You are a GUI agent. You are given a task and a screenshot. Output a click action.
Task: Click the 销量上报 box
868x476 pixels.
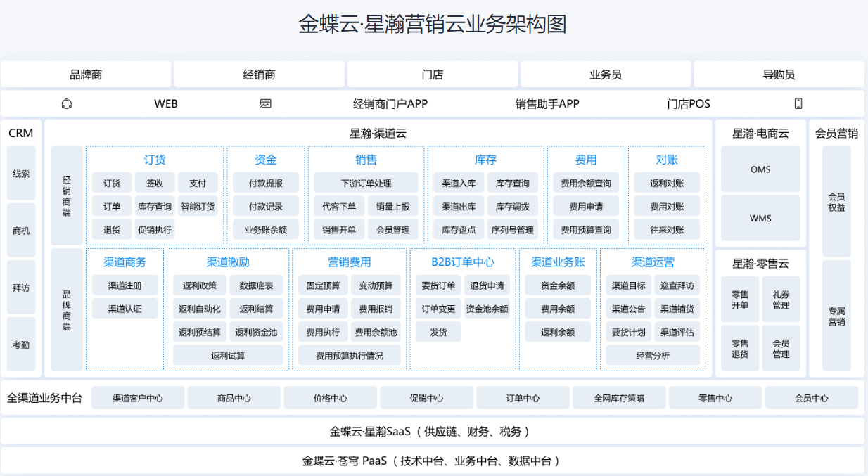[x=393, y=207]
